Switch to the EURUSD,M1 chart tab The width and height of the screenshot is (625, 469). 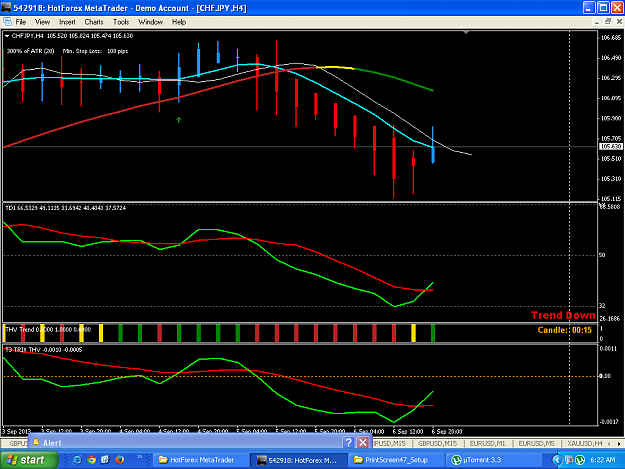point(487,443)
